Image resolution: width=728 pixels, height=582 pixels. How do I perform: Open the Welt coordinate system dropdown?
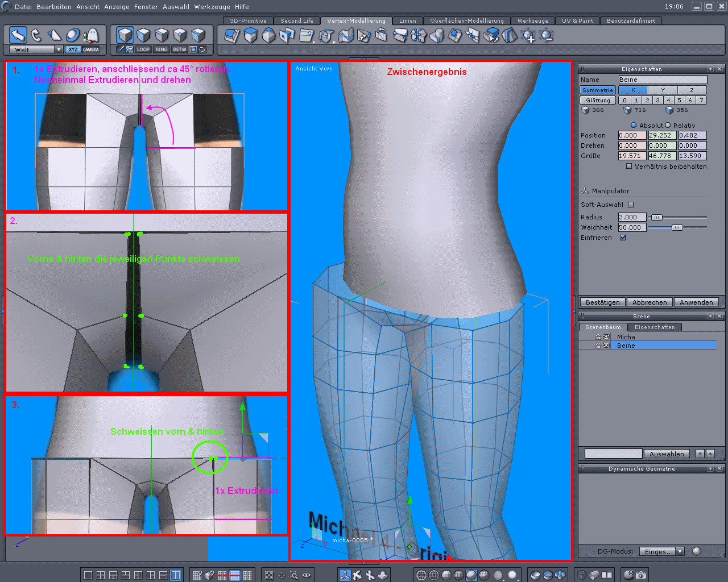point(59,49)
